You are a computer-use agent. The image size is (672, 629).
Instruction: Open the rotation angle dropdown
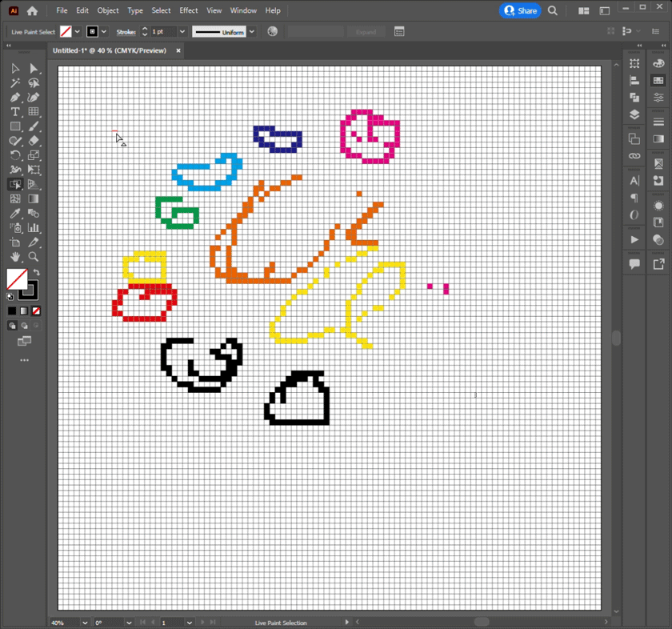click(x=129, y=623)
